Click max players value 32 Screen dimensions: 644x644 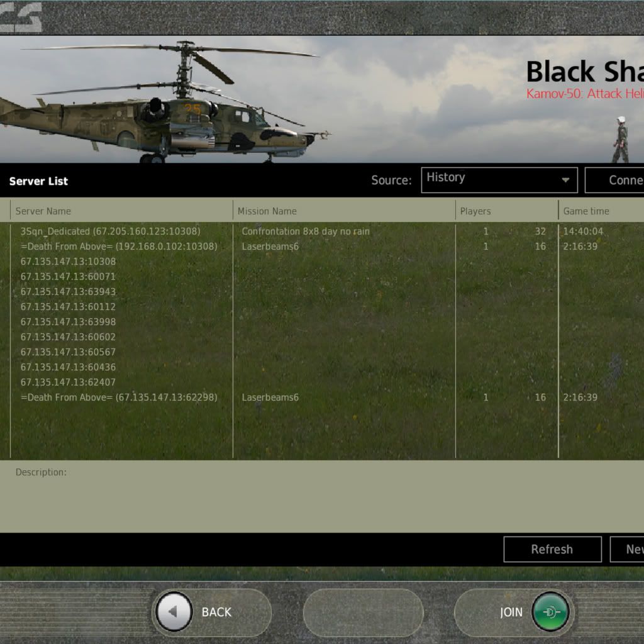coord(540,231)
